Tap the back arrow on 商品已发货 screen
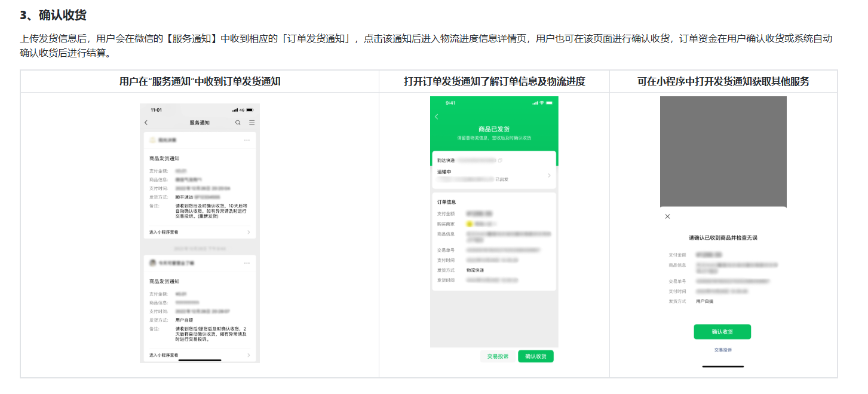 tap(436, 117)
